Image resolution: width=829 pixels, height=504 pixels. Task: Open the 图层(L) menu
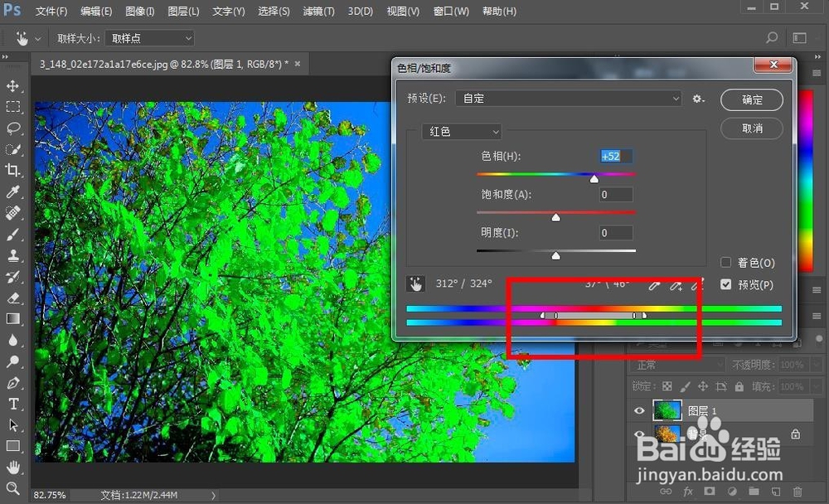point(183,11)
